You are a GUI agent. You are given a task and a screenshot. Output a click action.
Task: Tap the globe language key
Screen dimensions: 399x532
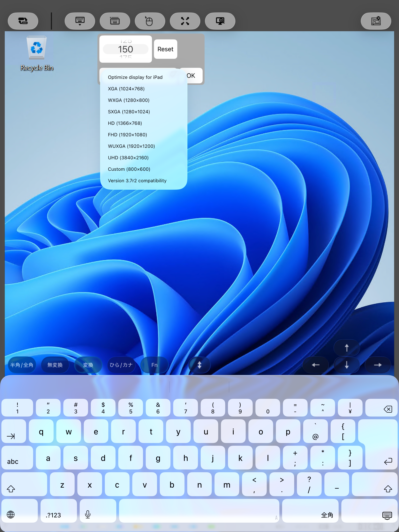click(x=19, y=511)
